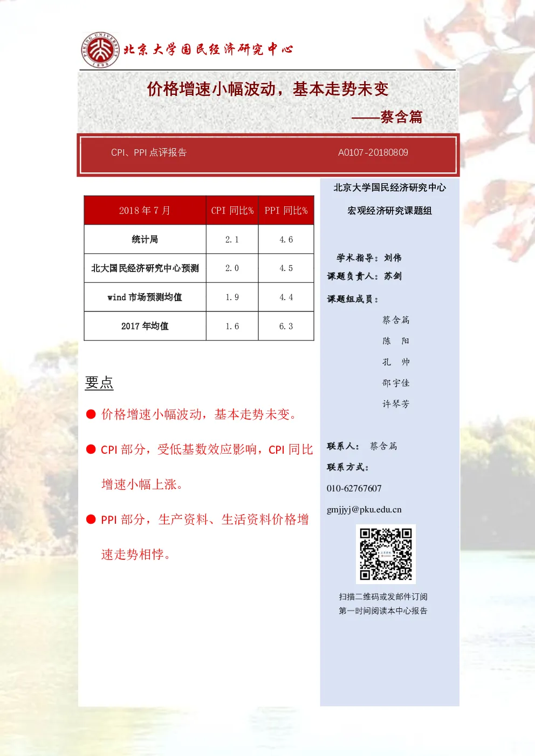Click the label 课题组成员：
This screenshot has width=535, height=756.
coord(353,299)
